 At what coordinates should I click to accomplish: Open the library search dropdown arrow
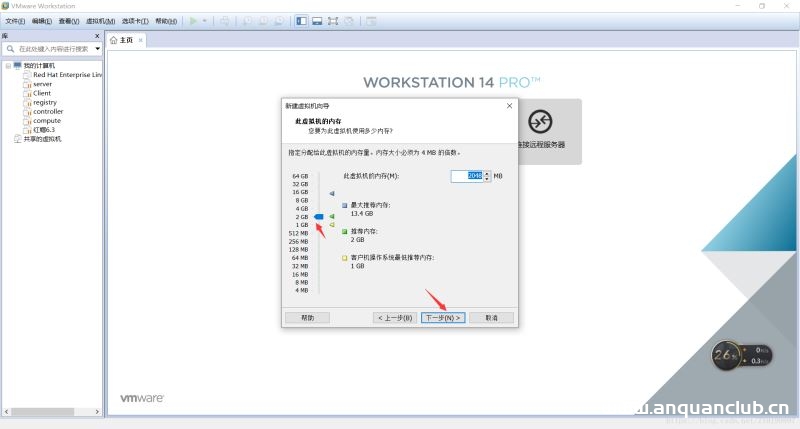coord(97,49)
